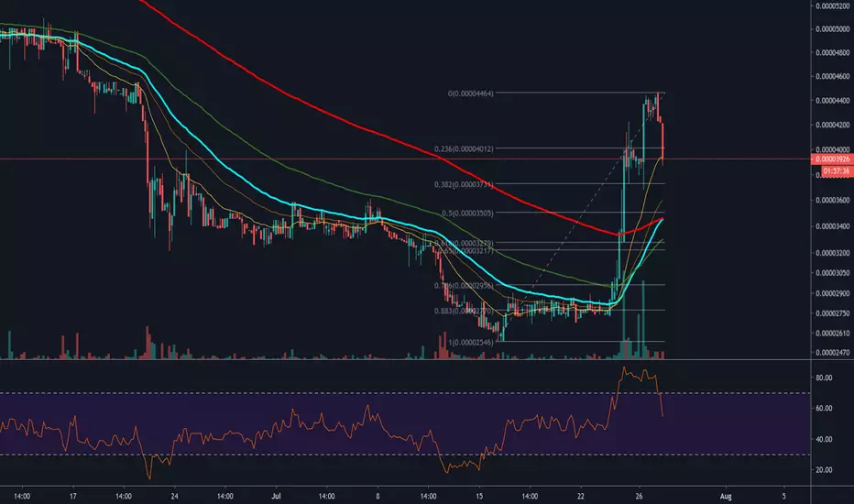The image size is (854, 504).
Task: Click the date label 22 on time axis
Action: 581,497
